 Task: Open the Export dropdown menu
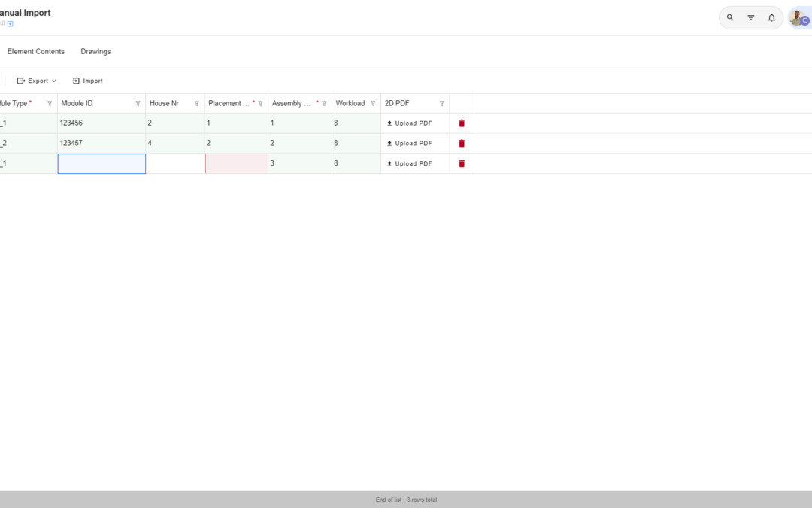point(37,81)
